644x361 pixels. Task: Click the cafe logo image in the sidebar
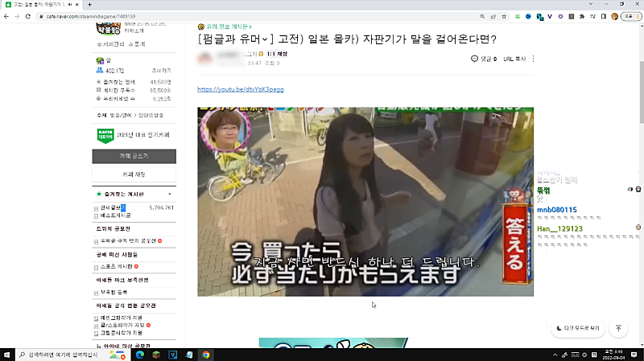click(x=109, y=29)
